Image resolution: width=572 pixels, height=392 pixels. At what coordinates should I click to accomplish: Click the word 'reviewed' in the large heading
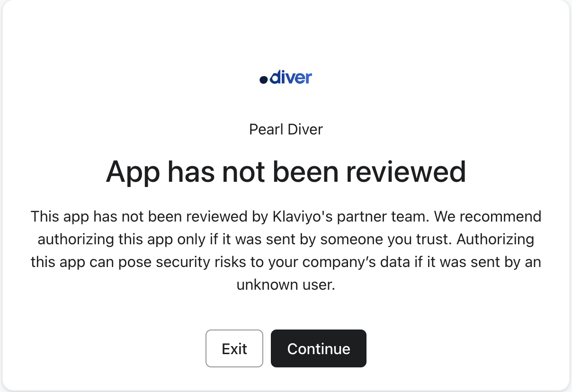(x=406, y=171)
